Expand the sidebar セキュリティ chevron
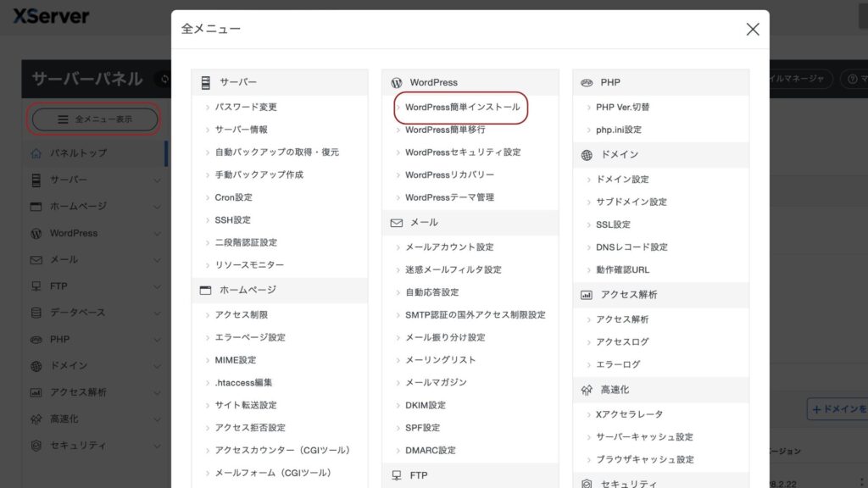 (157, 446)
